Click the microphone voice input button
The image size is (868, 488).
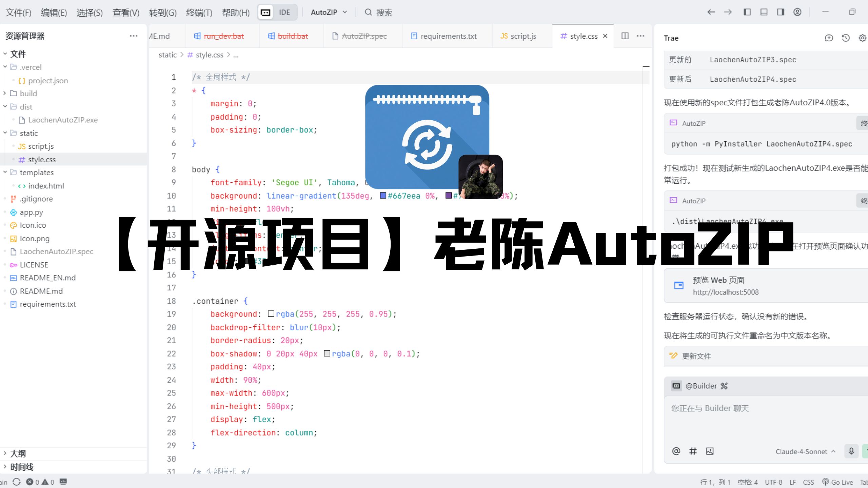click(x=851, y=451)
